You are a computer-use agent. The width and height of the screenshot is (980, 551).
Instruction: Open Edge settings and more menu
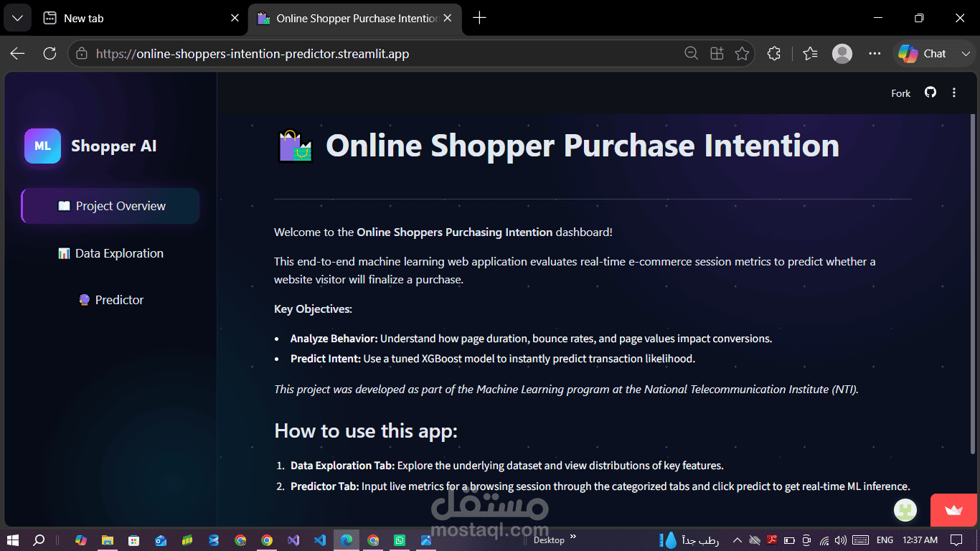(x=875, y=54)
